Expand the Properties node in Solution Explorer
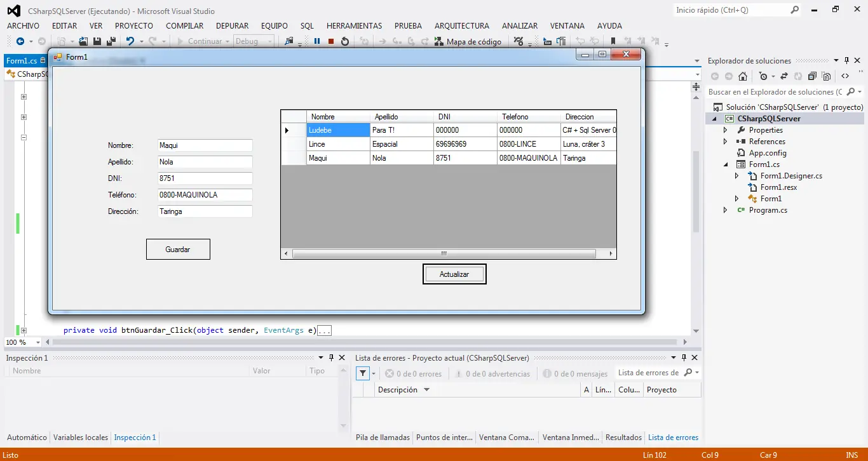Screen dimensions: 868x461 click(726, 130)
